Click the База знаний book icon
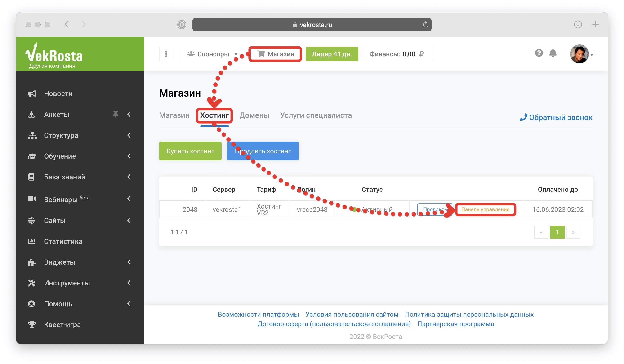The width and height of the screenshot is (624, 364). [31, 177]
